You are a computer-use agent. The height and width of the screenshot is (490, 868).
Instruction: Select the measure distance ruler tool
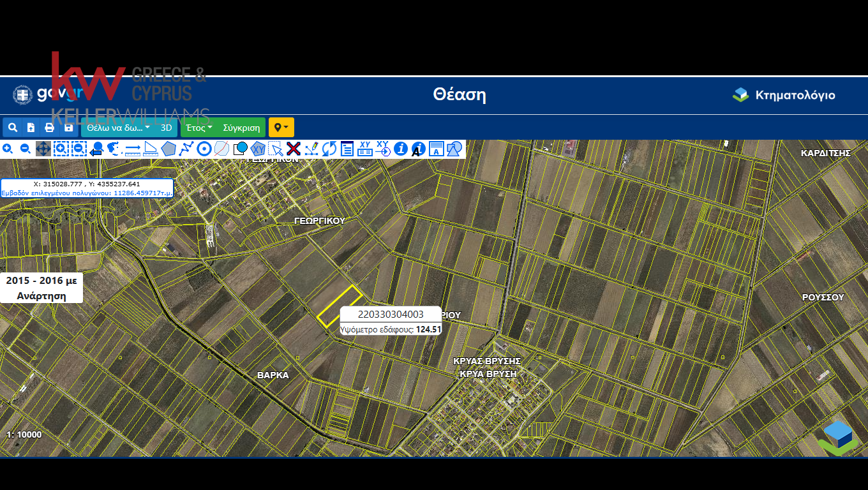(133, 149)
